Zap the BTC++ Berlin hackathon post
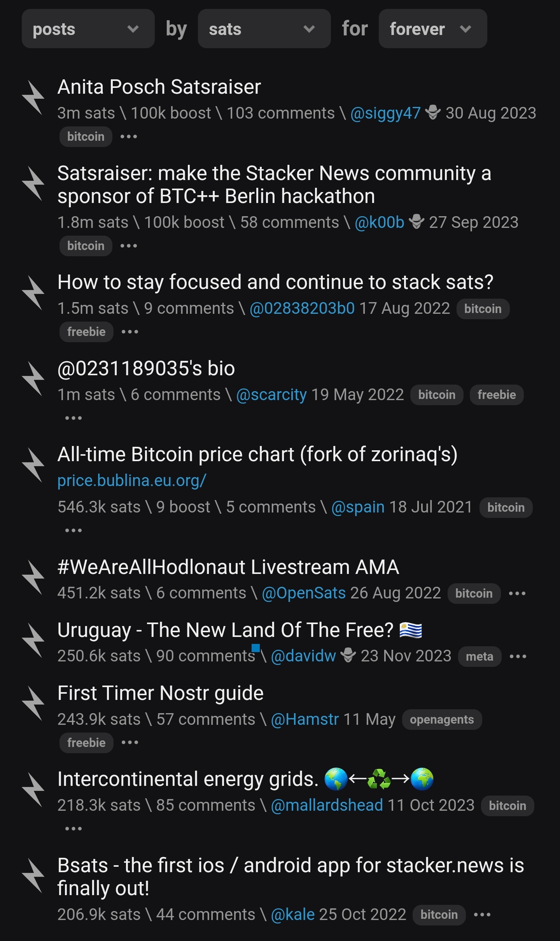 [33, 184]
